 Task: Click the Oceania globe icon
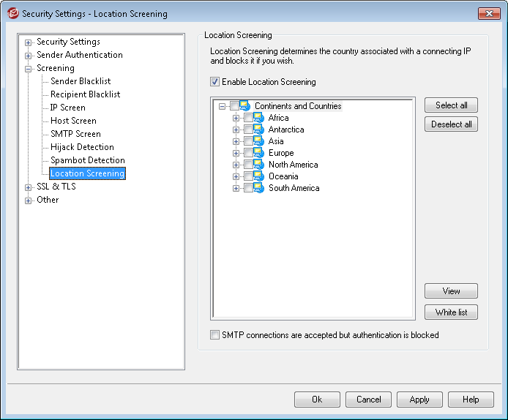tap(258, 176)
